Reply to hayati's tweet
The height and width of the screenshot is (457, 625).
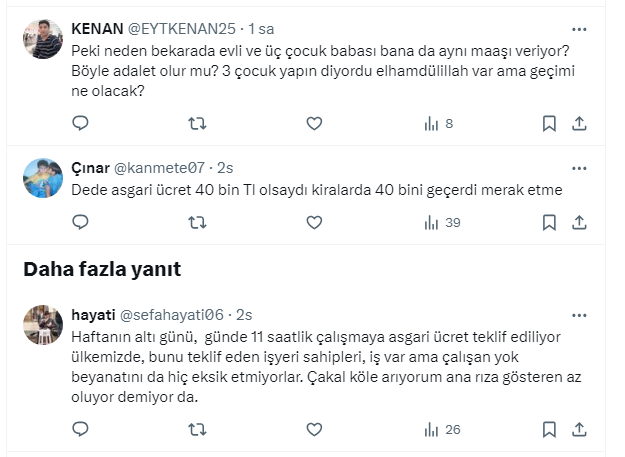(x=82, y=430)
